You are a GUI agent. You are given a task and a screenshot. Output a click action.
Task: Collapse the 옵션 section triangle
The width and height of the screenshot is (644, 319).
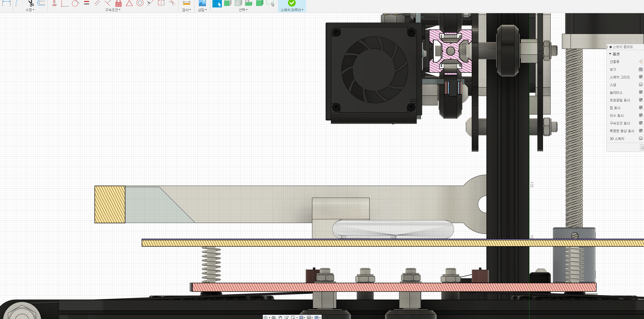pos(610,54)
